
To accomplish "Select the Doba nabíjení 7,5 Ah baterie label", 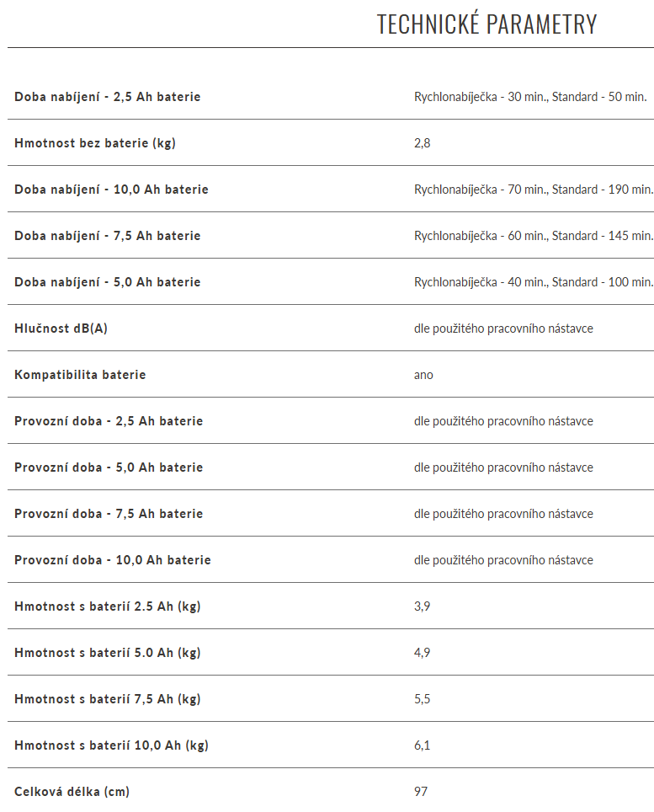I will [x=107, y=236].
